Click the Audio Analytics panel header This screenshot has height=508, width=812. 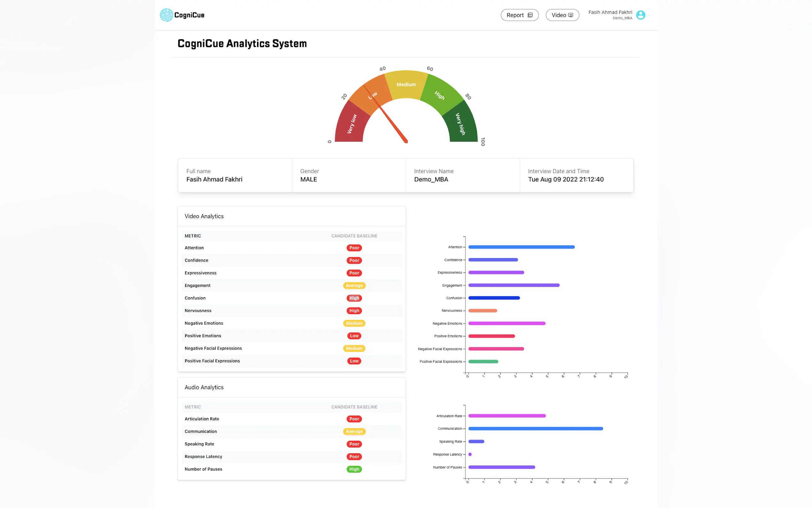(x=204, y=387)
